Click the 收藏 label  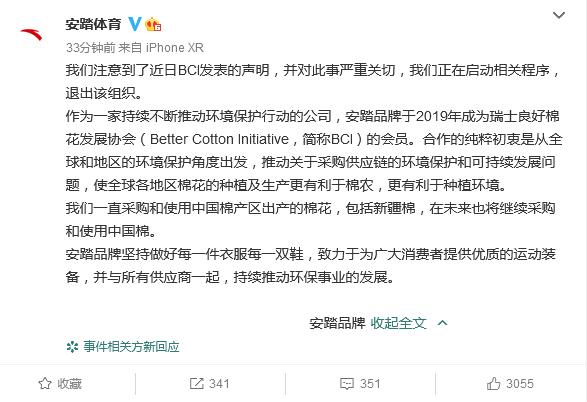click(x=69, y=384)
